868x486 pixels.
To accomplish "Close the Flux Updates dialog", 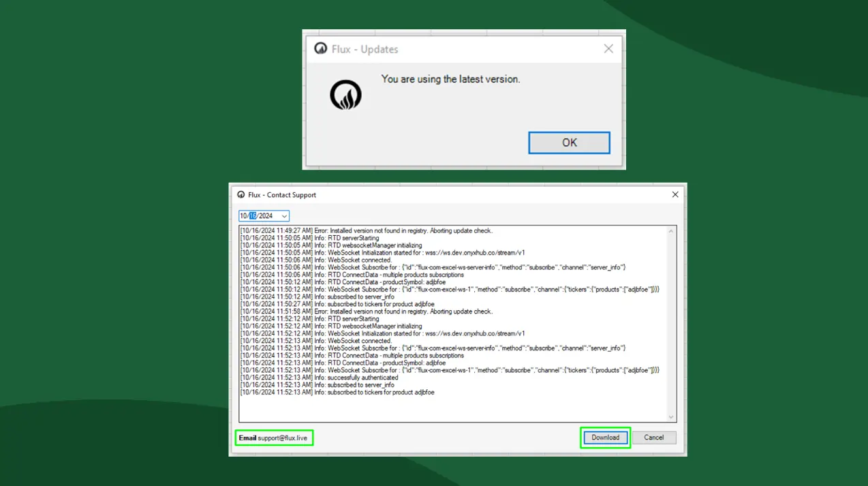I will coord(608,48).
